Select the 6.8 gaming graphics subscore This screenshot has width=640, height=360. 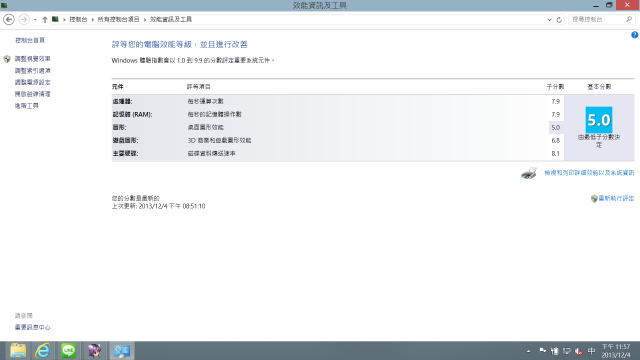(x=556, y=141)
